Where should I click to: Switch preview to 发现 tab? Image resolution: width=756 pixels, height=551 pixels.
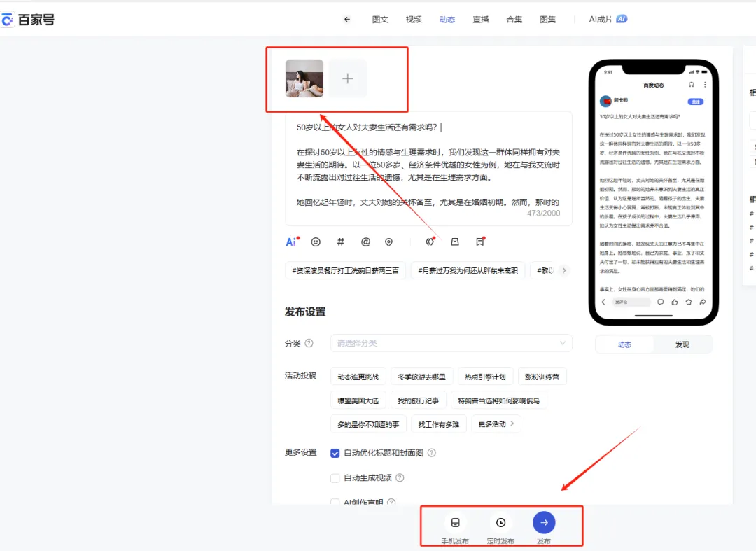[682, 344]
